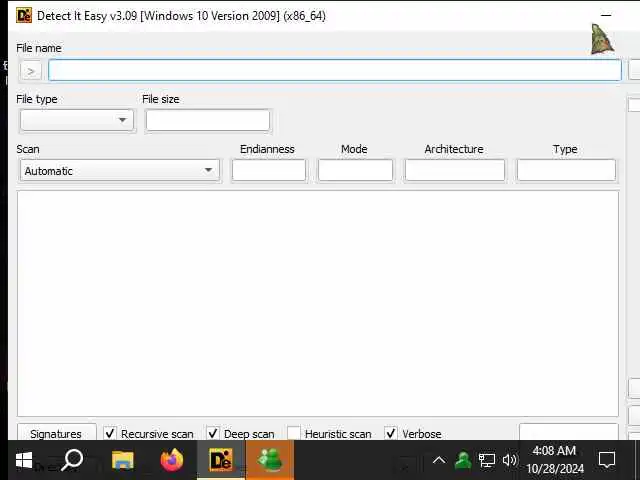The width and height of the screenshot is (640, 480).
Task: Enable the Heuristic scan checkbox
Action: [x=294, y=433]
